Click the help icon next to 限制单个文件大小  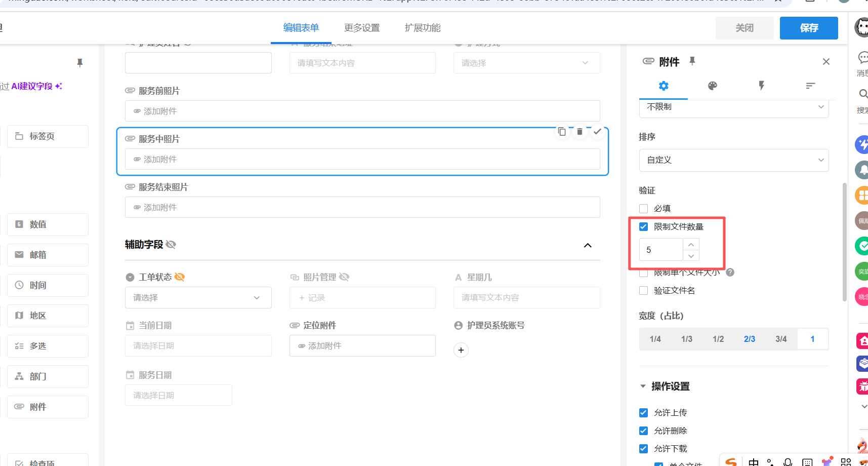tap(730, 273)
